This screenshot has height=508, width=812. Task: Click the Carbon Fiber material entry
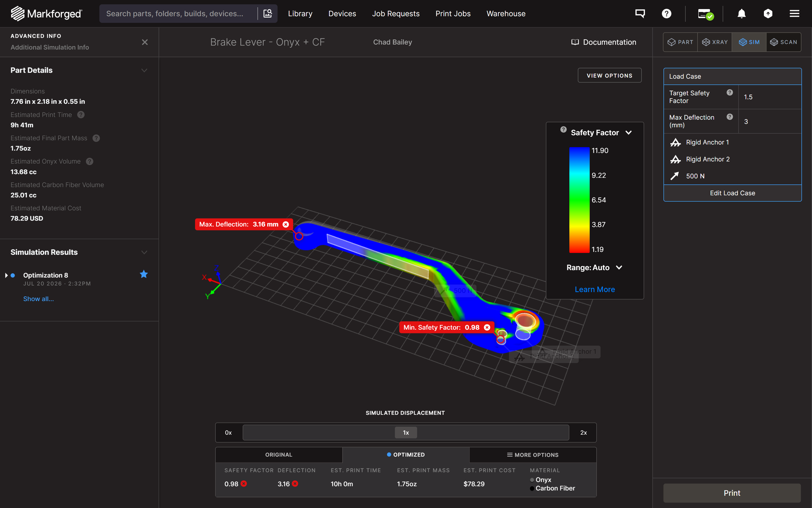(x=552, y=488)
